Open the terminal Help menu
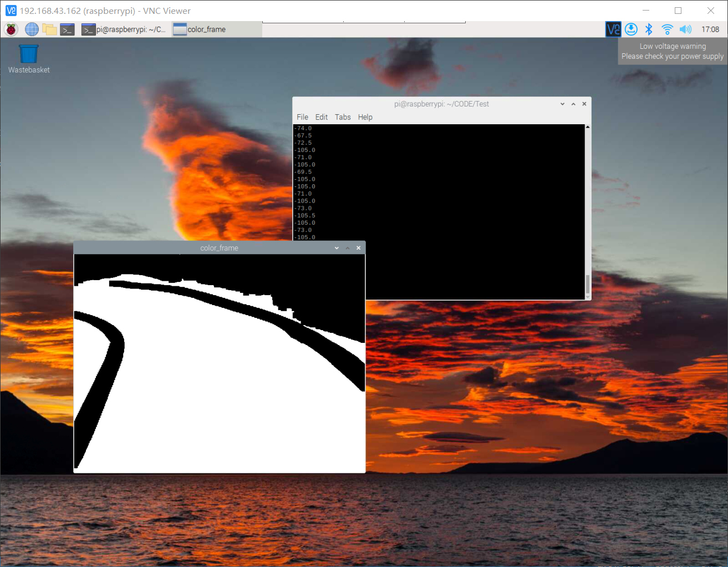This screenshot has height=567, width=728. tap(365, 117)
